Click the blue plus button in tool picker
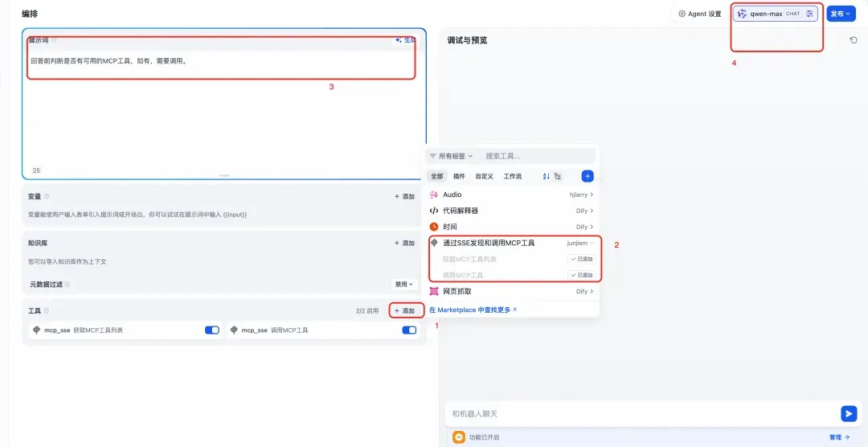Screen dimensions: 868x447 click(588, 176)
